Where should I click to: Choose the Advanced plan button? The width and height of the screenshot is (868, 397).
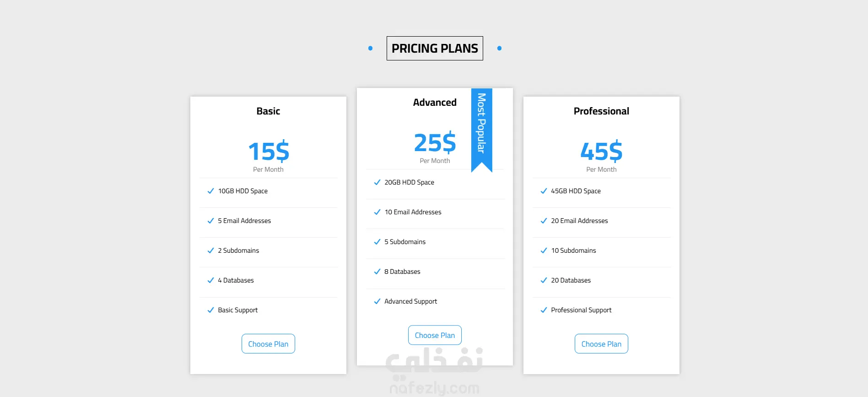435,335
